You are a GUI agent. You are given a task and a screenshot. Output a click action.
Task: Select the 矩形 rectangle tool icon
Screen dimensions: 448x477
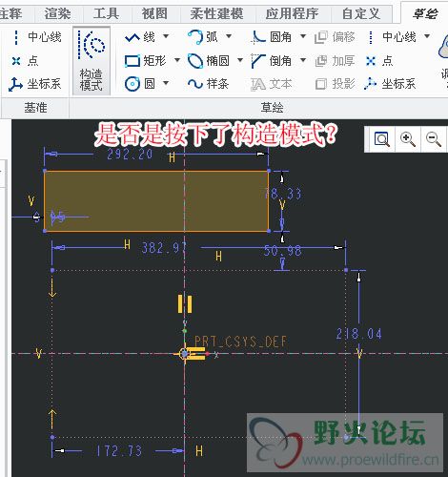pyautogui.click(x=132, y=61)
